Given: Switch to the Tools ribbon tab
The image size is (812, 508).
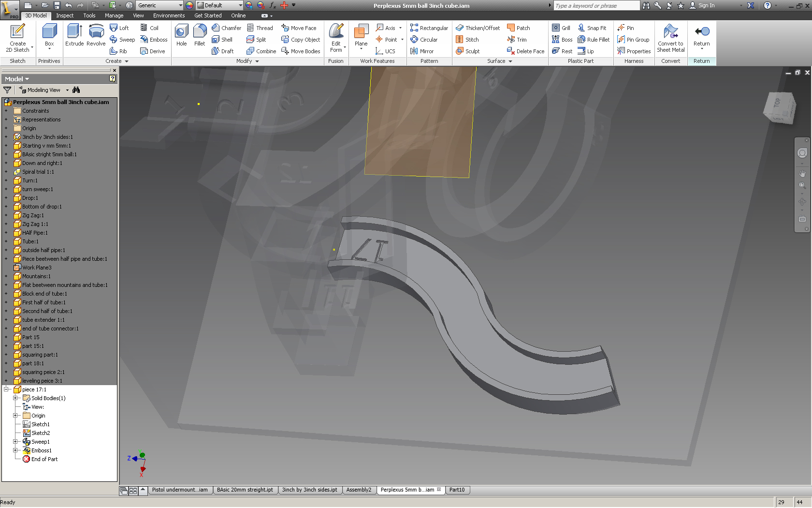Looking at the screenshot, I should pos(89,15).
